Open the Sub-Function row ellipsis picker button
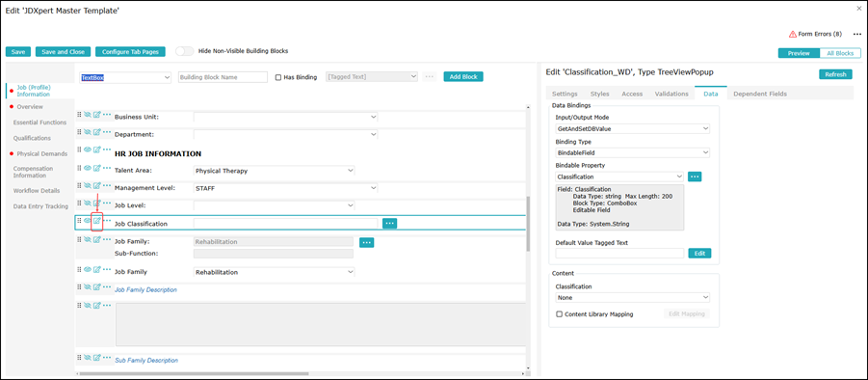This screenshot has height=380, width=868. [x=366, y=242]
